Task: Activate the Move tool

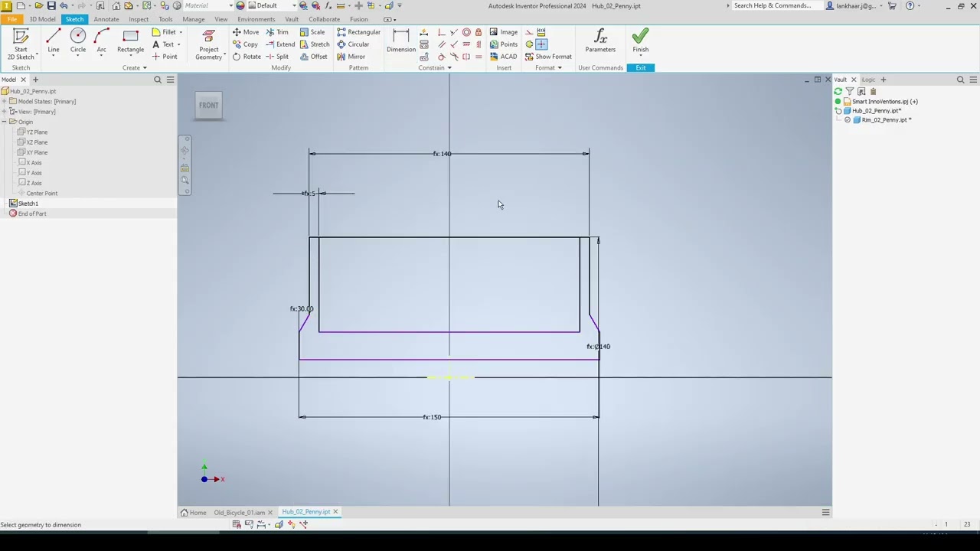Action: [x=245, y=32]
